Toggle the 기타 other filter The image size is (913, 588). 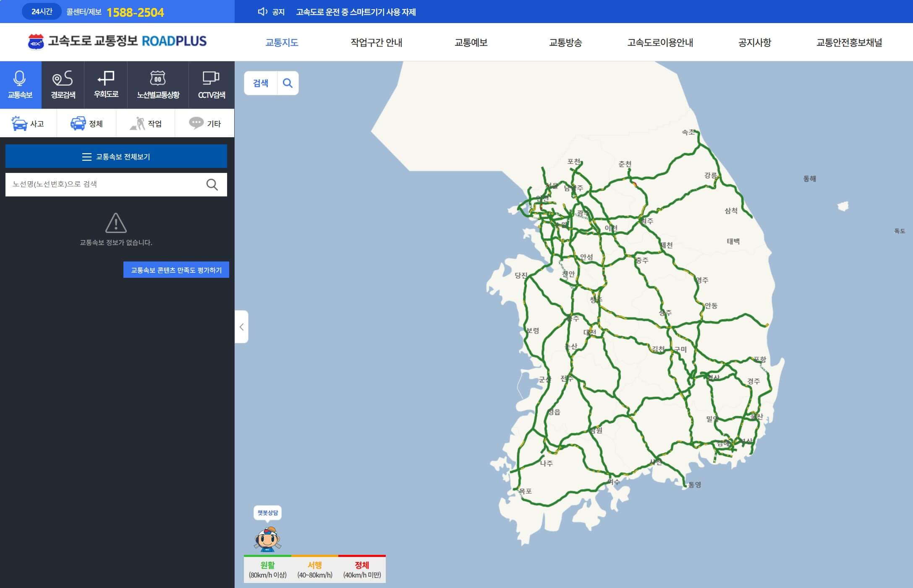click(x=204, y=123)
